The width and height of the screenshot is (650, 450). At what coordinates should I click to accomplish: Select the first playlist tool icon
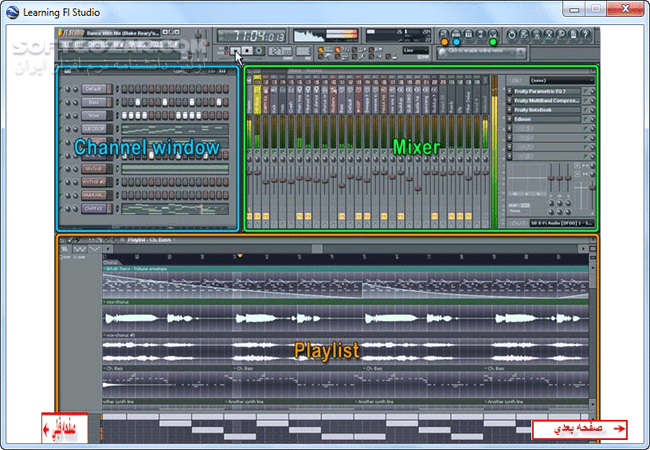[x=65, y=249]
